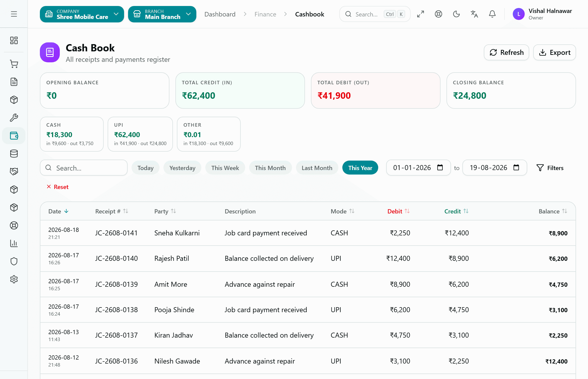Open the Vishal Halnawar Owner profile
This screenshot has height=379, width=588.
[x=543, y=14]
